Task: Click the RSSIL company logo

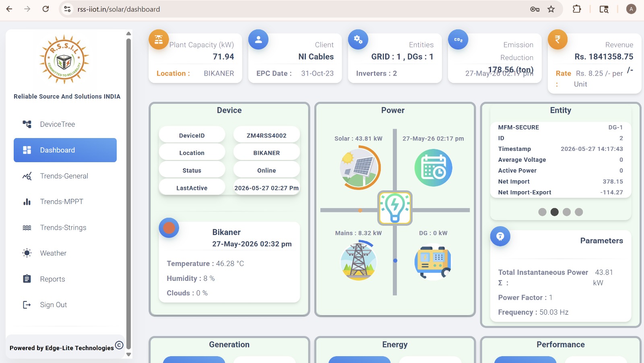Action: (64, 60)
